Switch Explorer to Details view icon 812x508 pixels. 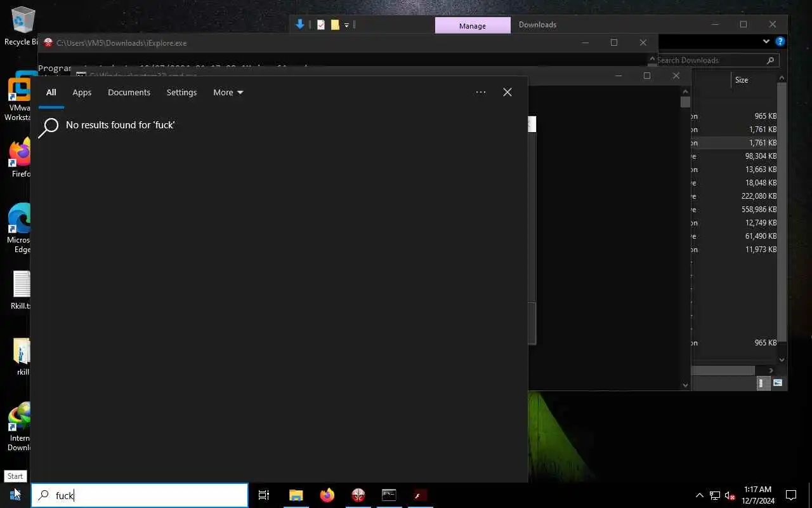[763, 383]
